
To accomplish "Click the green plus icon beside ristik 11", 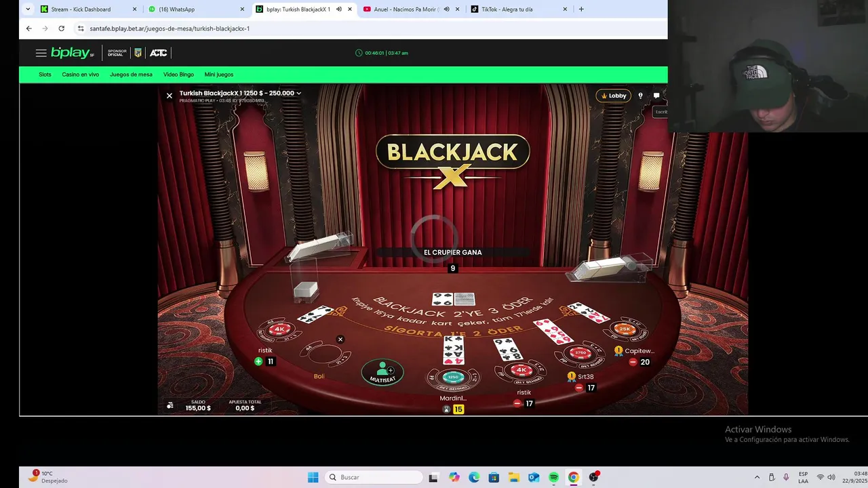I will click(x=258, y=361).
